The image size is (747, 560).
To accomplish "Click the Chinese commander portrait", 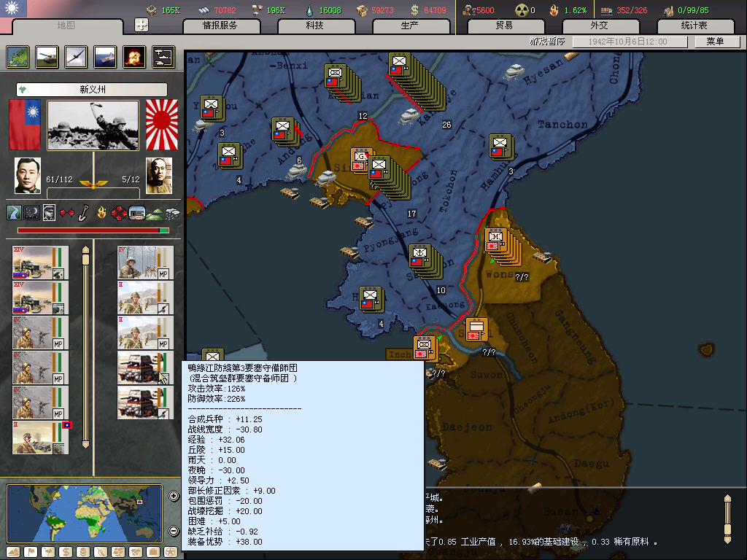I will [x=28, y=176].
